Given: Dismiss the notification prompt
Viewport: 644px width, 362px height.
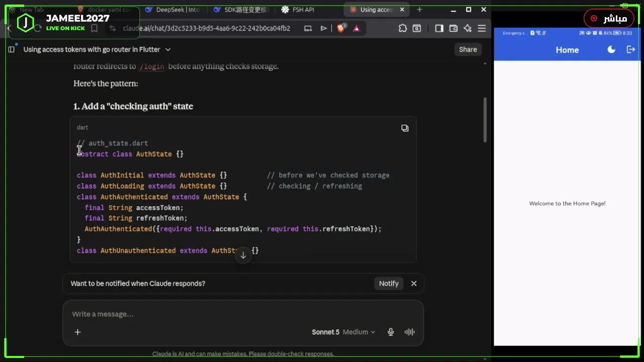Looking at the screenshot, I should (414, 284).
